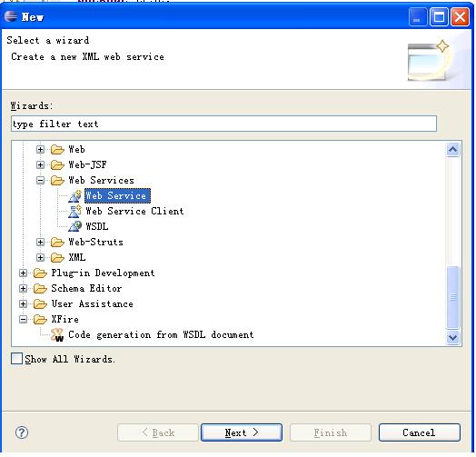Viewport: 476px width, 457px height.
Task: Choose the Web-Struts tree item
Action: tap(96, 242)
